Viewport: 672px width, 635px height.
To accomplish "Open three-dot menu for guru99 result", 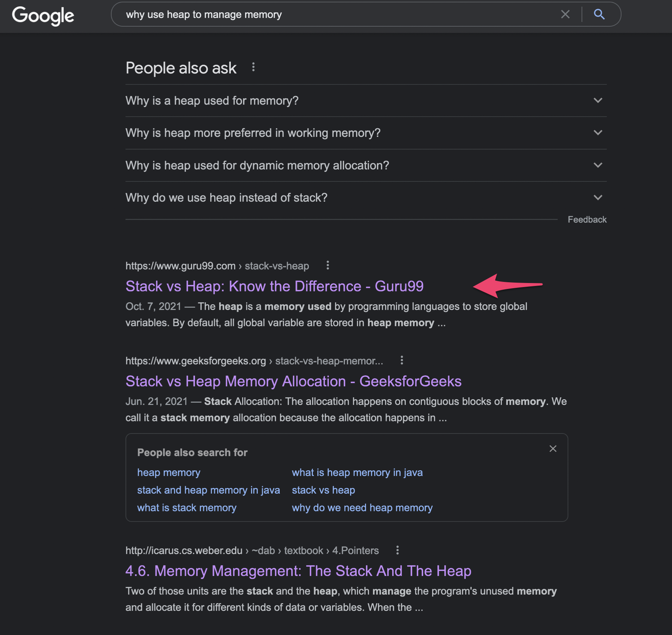I will (x=327, y=265).
